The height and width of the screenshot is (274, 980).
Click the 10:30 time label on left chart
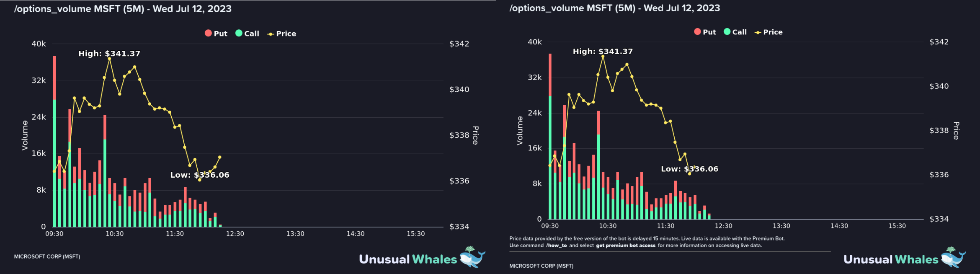pyautogui.click(x=114, y=234)
